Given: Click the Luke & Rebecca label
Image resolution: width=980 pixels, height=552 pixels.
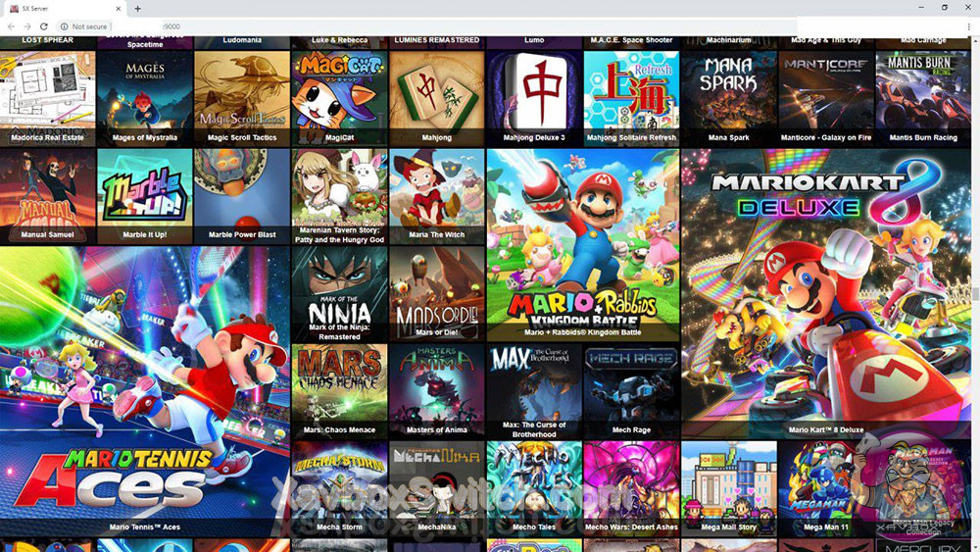Looking at the screenshot, I should (x=339, y=40).
